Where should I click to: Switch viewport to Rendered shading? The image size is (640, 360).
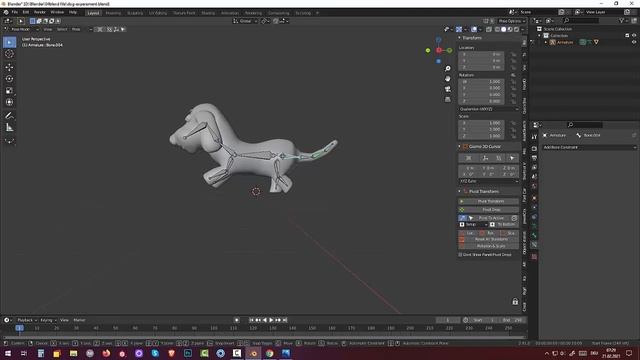pyautogui.click(x=517, y=29)
